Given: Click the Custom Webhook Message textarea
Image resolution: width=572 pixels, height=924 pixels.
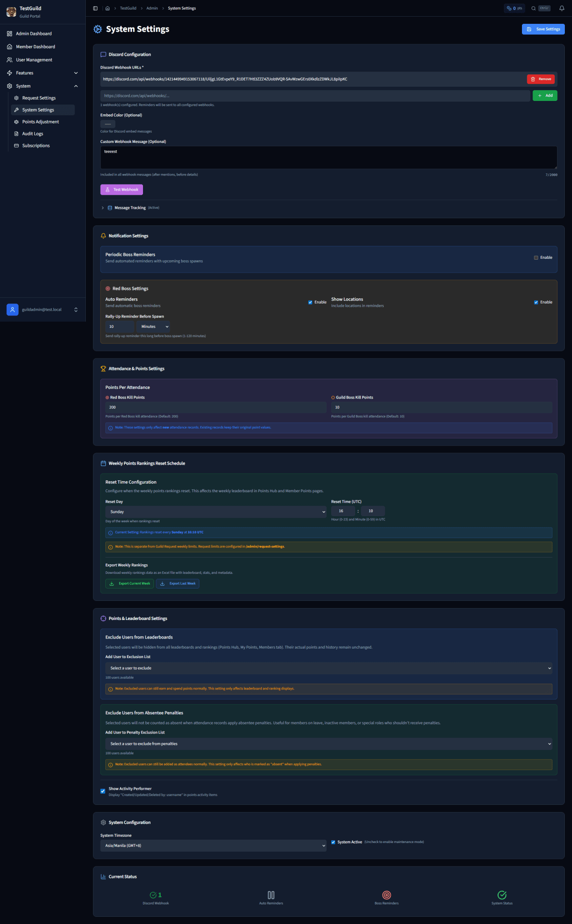Looking at the screenshot, I should (329, 158).
